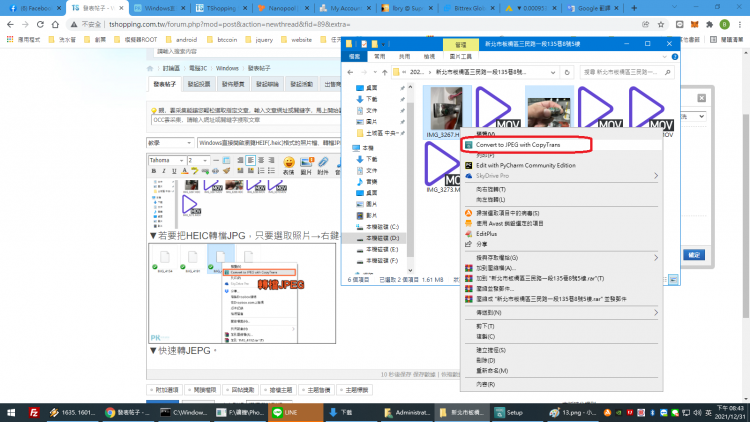Open the 共用 ribbon tab in Explorer
Image resolution: width=750 pixels, height=422 pixels.
click(404, 56)
